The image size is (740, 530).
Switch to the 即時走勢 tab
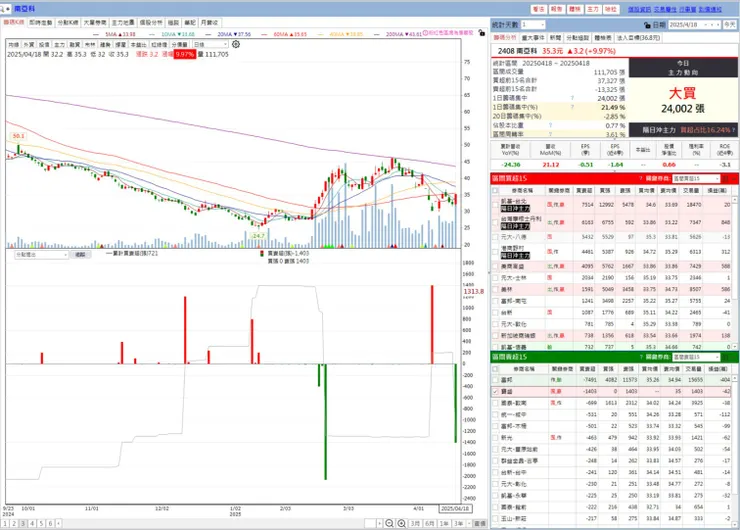[x=41, y=22]
